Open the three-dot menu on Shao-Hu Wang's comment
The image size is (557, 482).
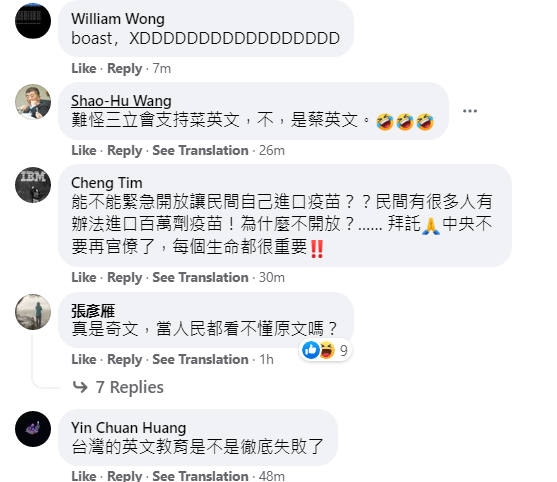470,111
